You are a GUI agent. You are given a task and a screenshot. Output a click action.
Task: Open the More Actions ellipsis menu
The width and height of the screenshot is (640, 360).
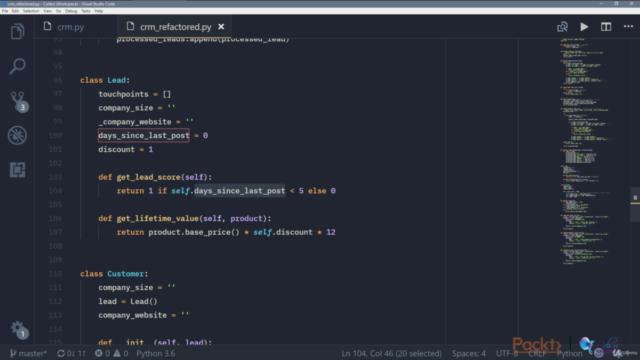click(x=628, y=27)
